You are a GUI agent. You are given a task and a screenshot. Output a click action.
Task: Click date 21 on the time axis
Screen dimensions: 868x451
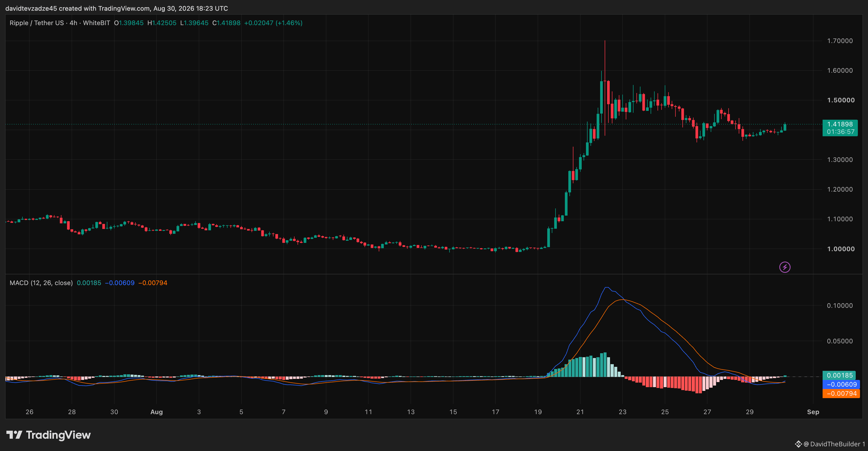[x=580, y=412]
